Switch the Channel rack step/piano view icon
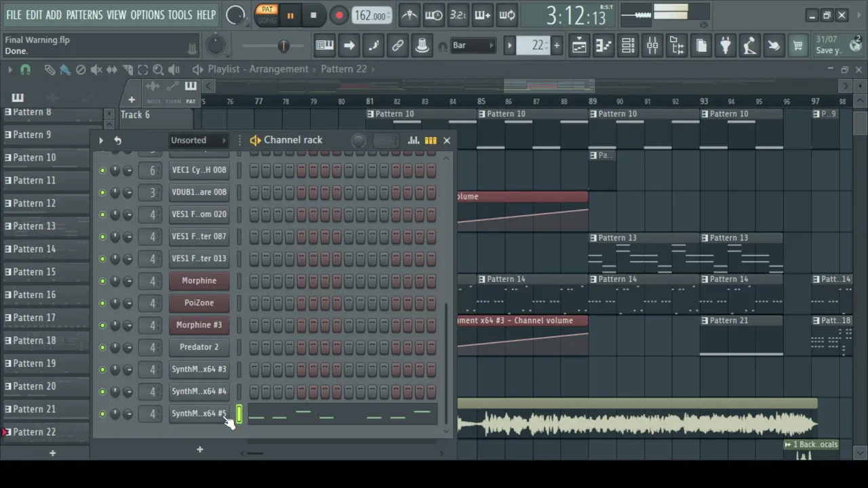 tap(431, 140)
